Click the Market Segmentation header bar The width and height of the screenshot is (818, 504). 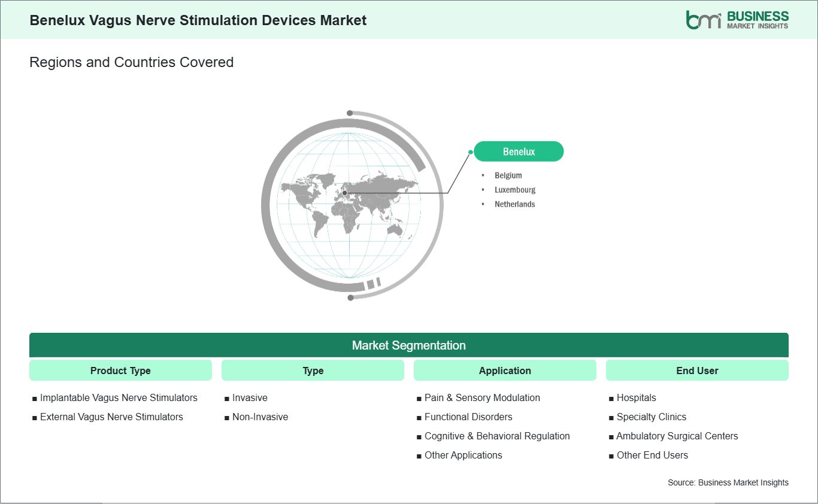click(x=409, y=345)
